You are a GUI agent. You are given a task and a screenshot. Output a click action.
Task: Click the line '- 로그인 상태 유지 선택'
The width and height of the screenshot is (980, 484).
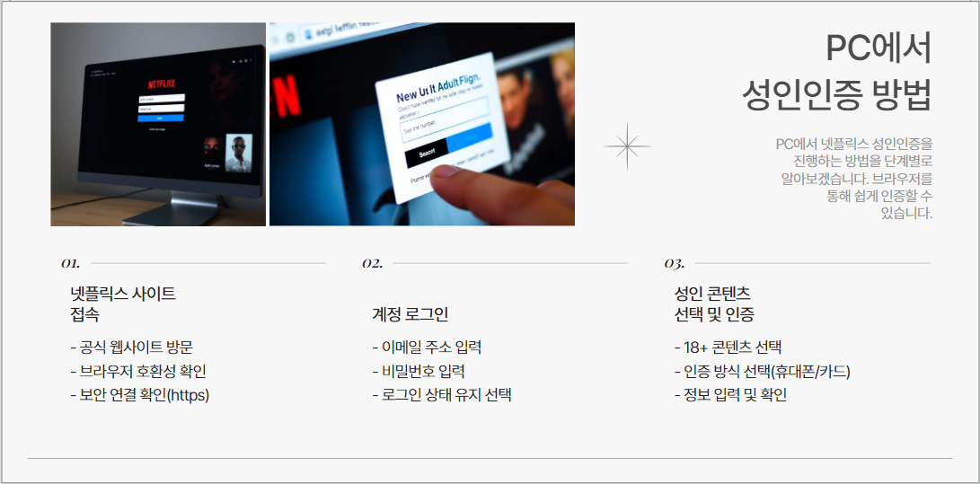tap(442, 396)
